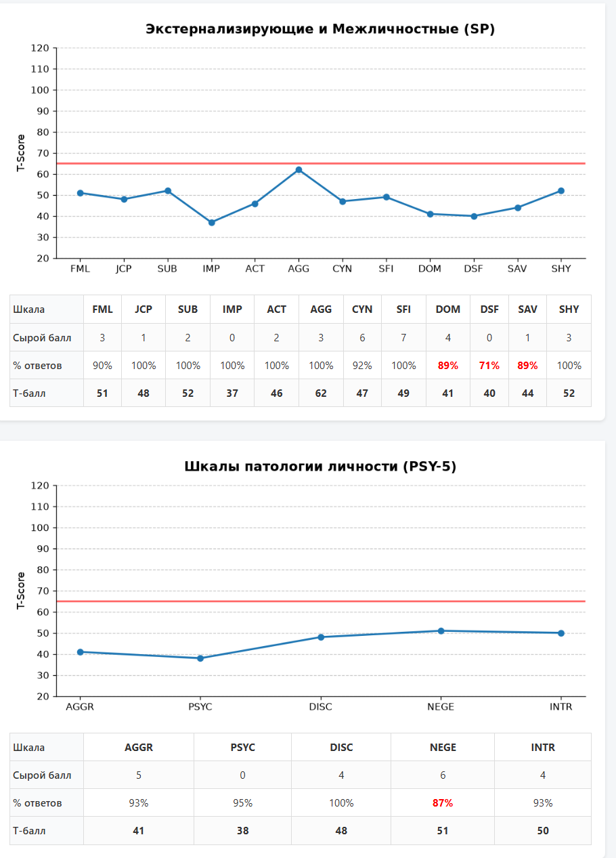This screenshot has height=858, width=616.
Task: Select the AGG T-score cell showing 62
Action: [x=321, y=393]
